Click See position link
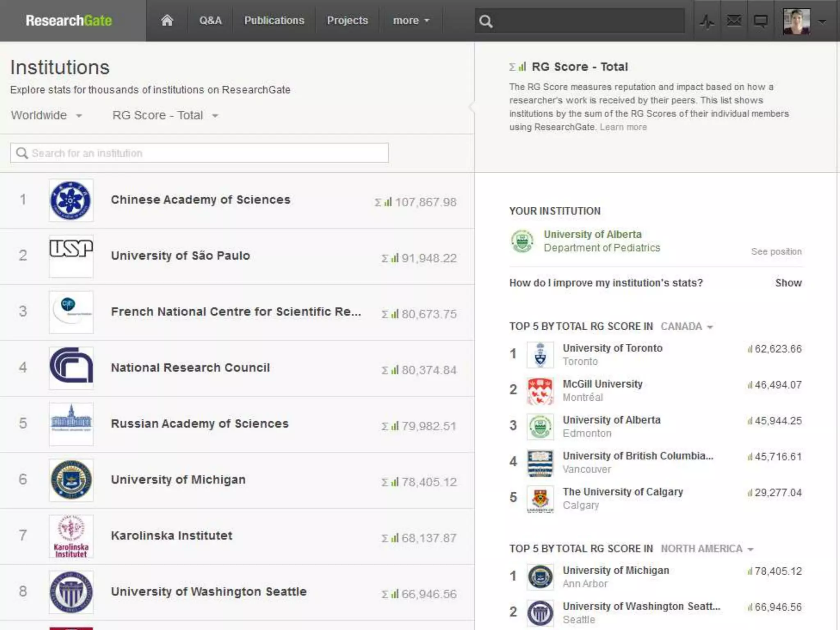 coord(776,251)
